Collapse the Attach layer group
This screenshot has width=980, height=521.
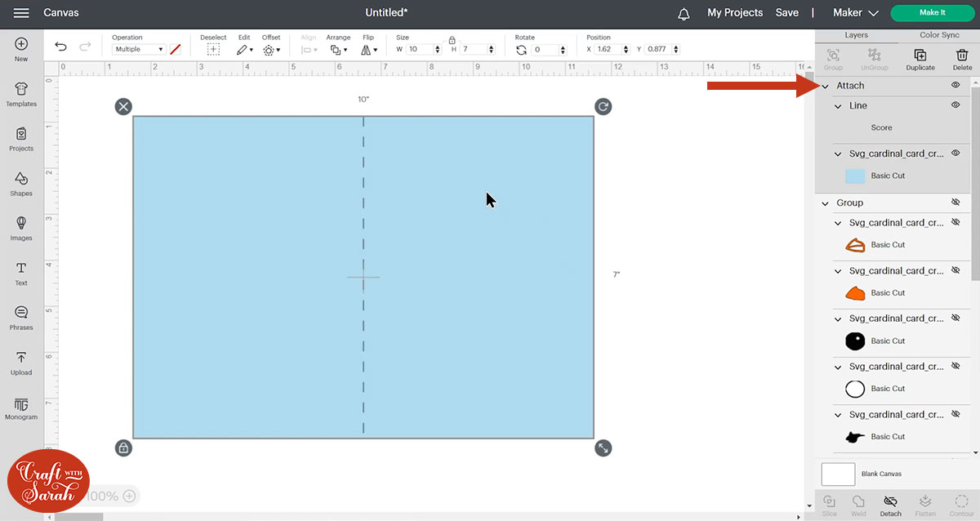pyautogui.click(x=825, y=86)
